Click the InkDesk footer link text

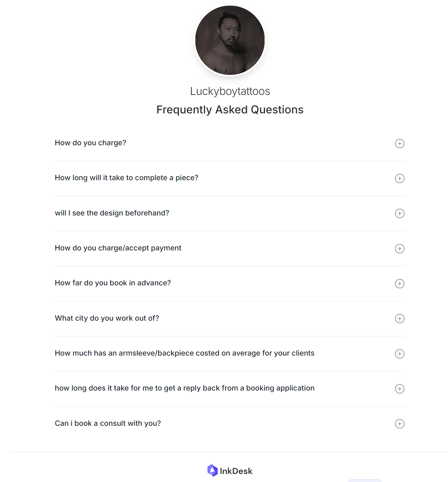click(x=236, y=471)
